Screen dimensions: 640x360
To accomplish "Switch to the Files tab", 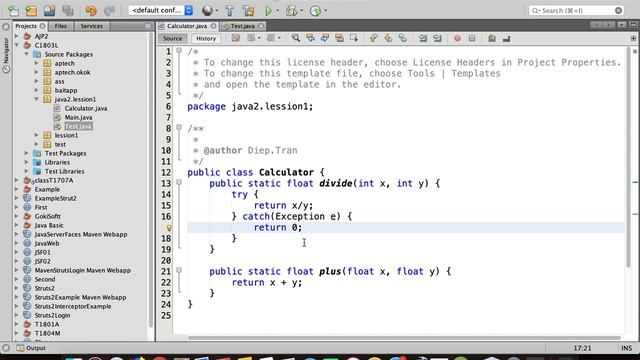I will click(x=60, y=26).
